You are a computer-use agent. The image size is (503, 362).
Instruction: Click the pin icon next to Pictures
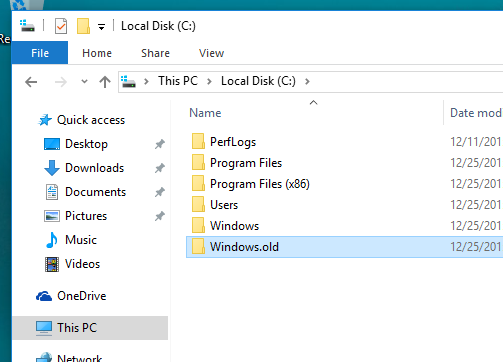[x=160, y=216]
